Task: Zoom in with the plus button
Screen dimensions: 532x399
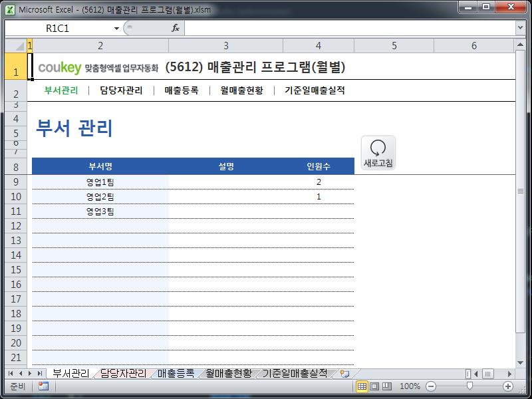Action: (508, 386)
